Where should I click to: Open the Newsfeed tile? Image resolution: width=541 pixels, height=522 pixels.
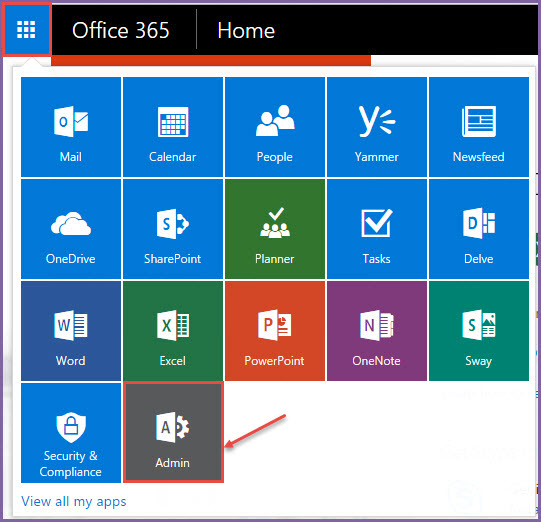coord(479,127)
